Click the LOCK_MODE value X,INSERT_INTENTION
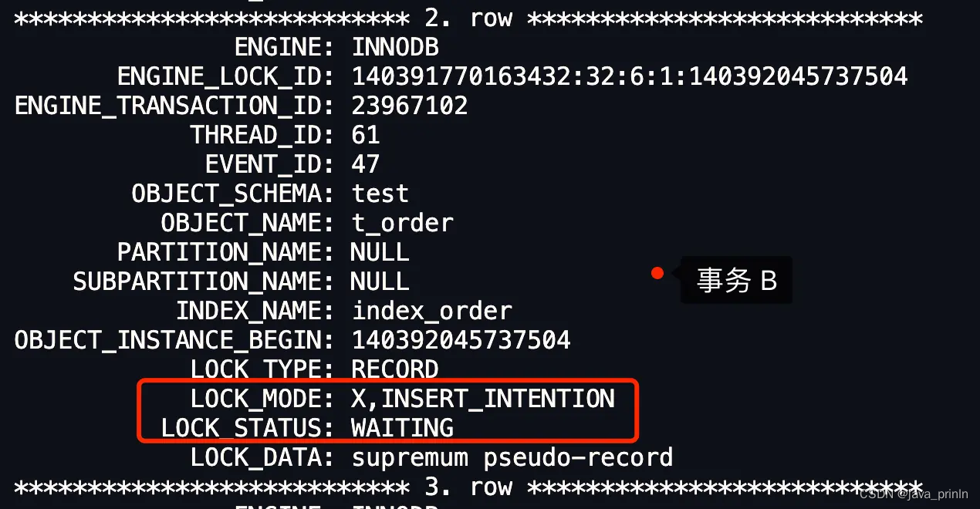 [x=483, y=399]
